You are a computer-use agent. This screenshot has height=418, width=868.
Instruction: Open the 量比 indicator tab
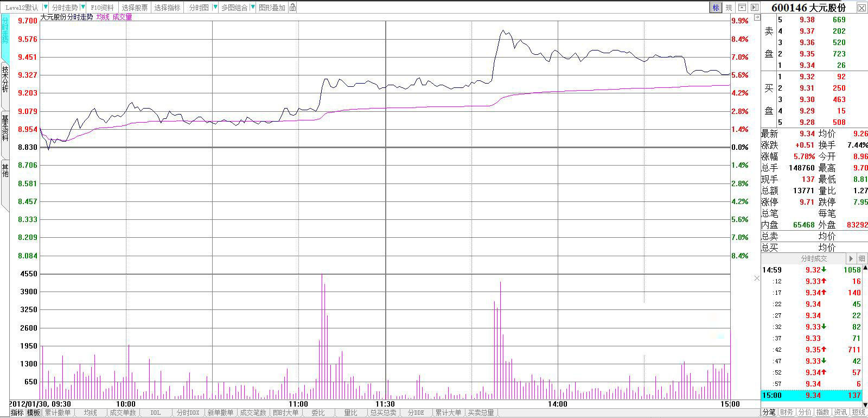coord(351,413)
